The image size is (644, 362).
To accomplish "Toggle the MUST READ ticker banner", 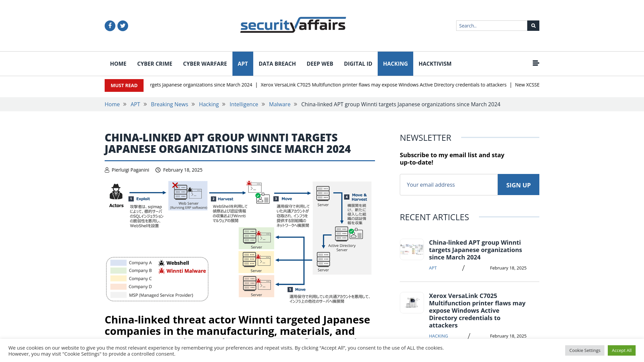I will pos(124,85).
